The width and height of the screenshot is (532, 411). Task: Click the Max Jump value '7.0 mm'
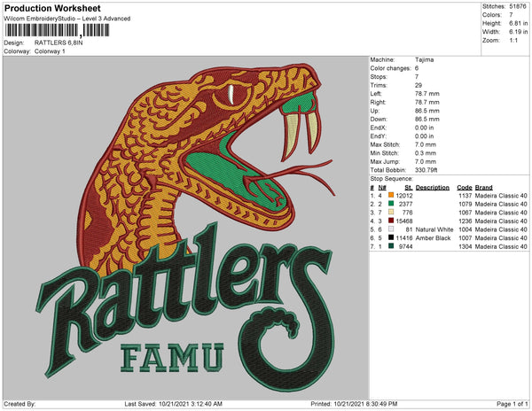(426, 161)
